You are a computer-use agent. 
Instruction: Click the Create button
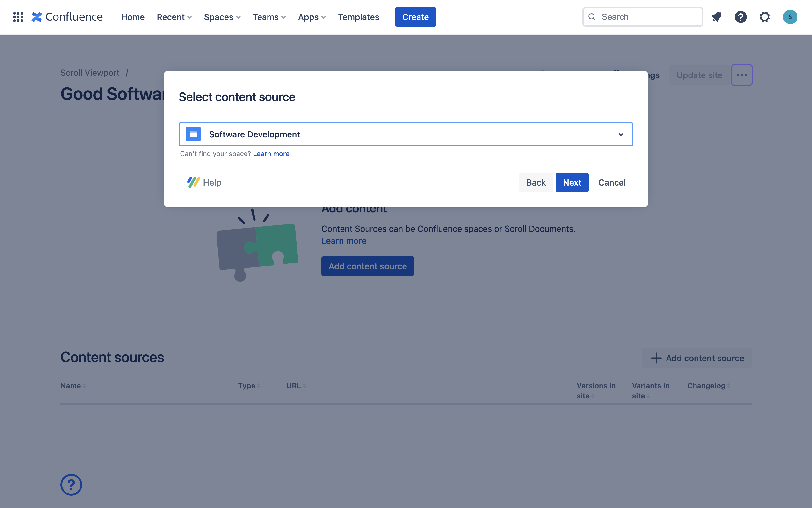[x=415, y=17]
